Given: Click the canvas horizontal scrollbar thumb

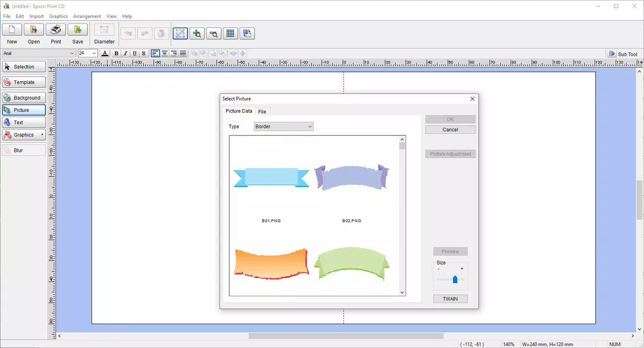Looking at the screenshot, I should click(346, 336).
